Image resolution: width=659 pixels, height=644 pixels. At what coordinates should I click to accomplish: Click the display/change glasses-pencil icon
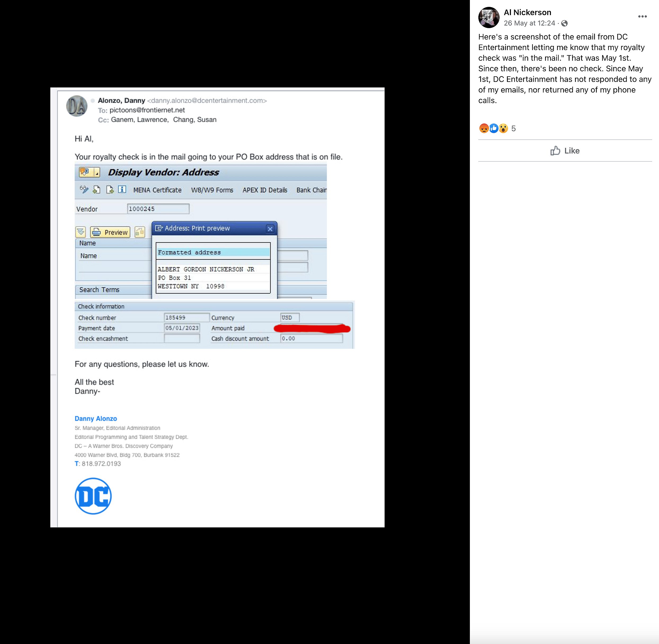[84, 189]
